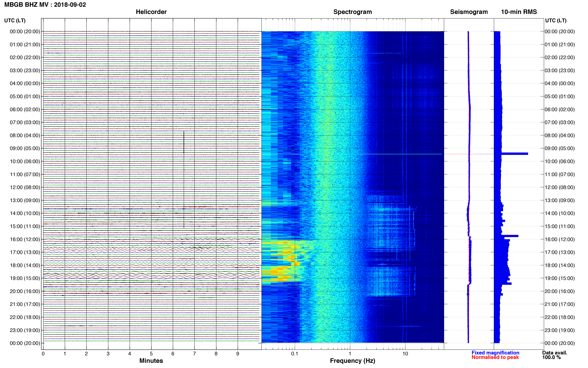Click the left-axis time label 04:00 (00:00)
This screenshot has height=368, width=588.
[x=25, y=83]
